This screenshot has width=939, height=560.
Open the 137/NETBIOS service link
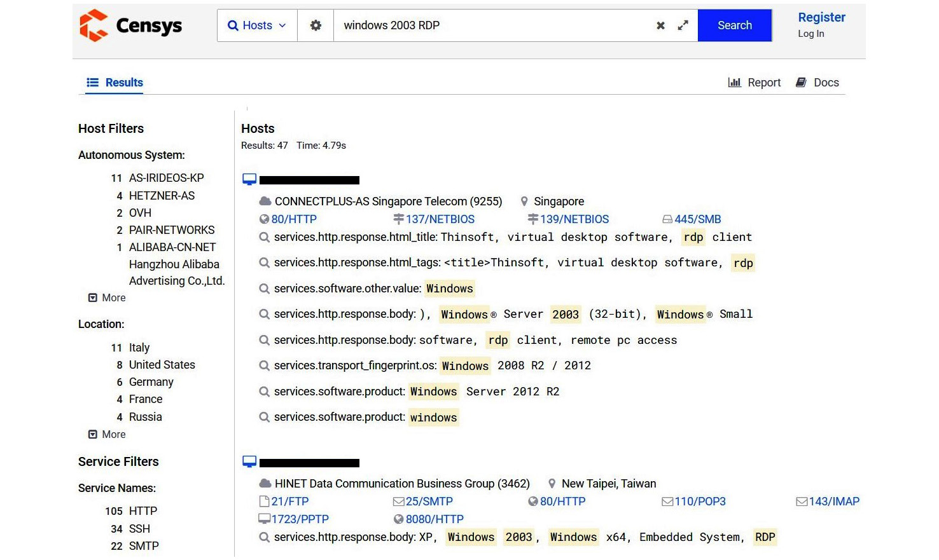(440, 219)
